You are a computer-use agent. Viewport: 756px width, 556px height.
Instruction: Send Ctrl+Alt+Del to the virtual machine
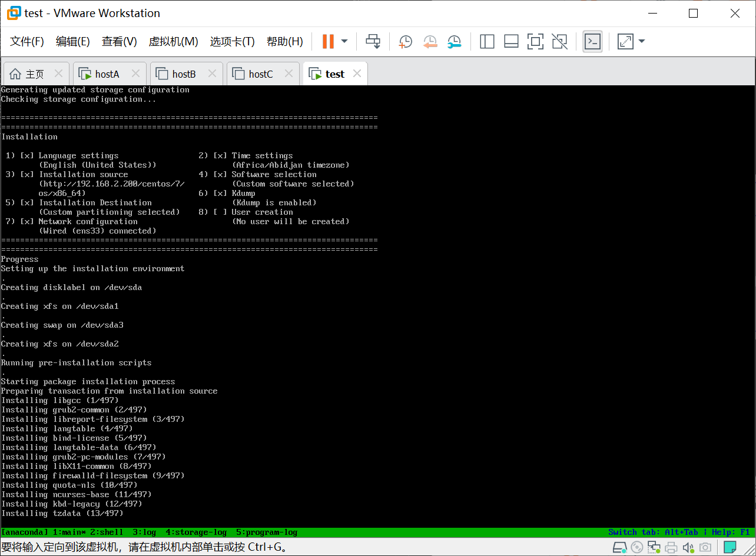click(x=373, y=41)
